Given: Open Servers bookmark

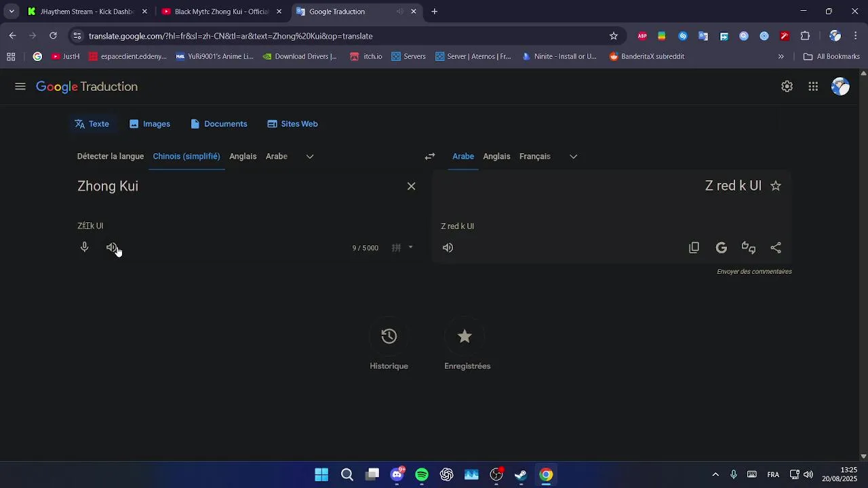Looking at the screenshot, I should point(409,57).
